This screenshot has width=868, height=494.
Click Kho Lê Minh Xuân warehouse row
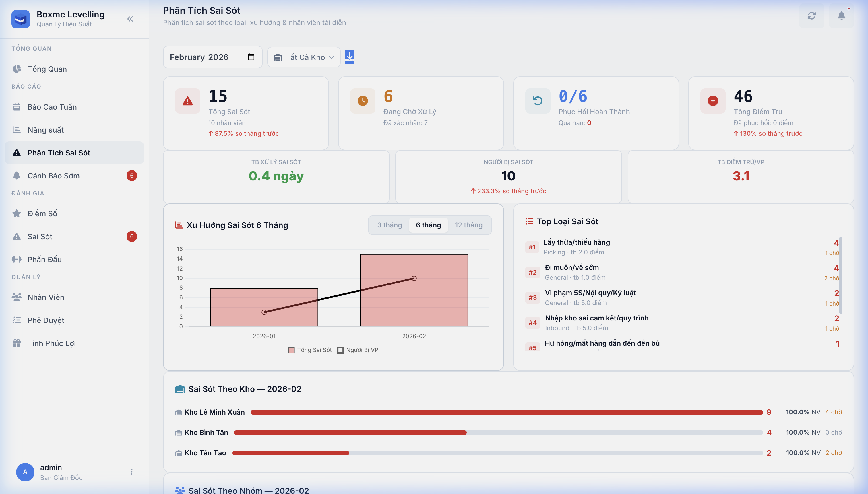(214, 412)
